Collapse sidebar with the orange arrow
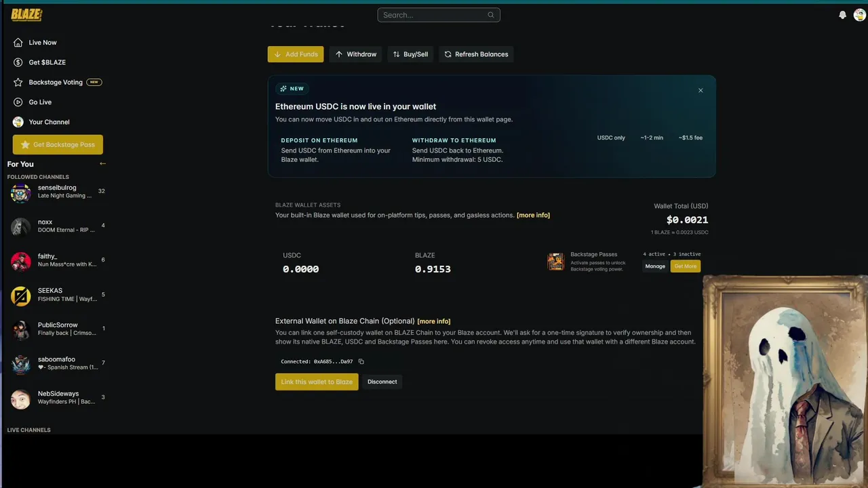This screenshot has height=488, width=868. pos(103,163)
